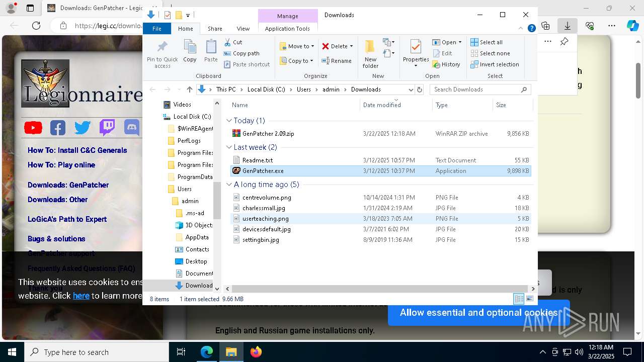This screenshot has height=362, width=644.
Task: Click the Edge icon in the taskbar
Action: click(x=207, y=352)
